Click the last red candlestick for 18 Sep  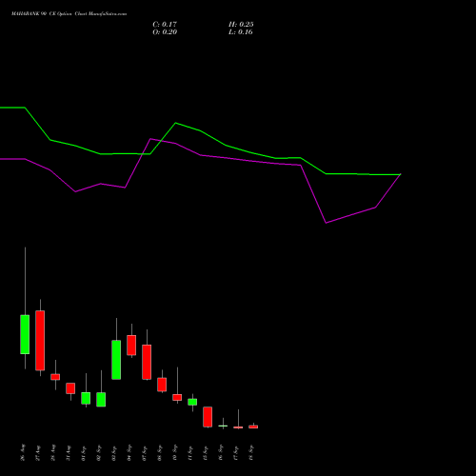tap(253, 426)
